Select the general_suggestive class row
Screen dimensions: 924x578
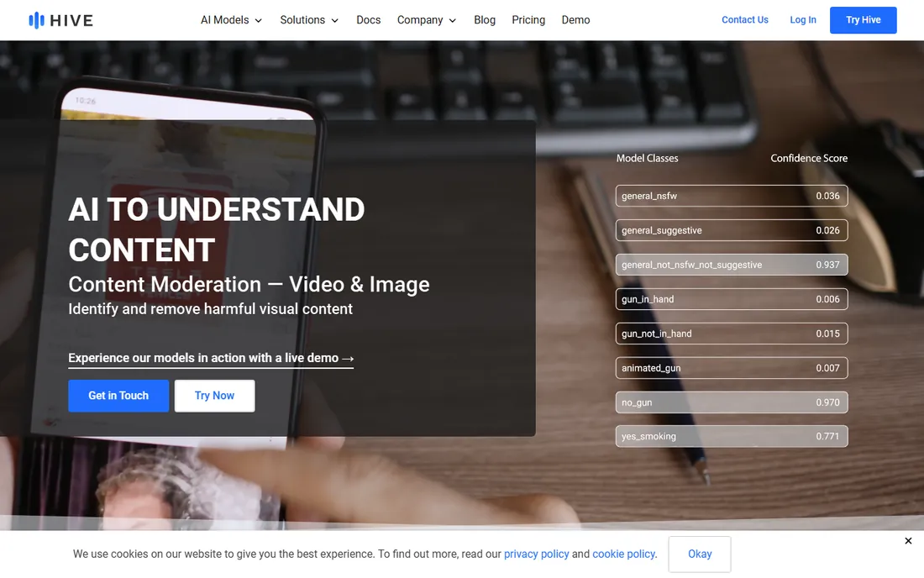pyautogui.click(x=732, y=230)
